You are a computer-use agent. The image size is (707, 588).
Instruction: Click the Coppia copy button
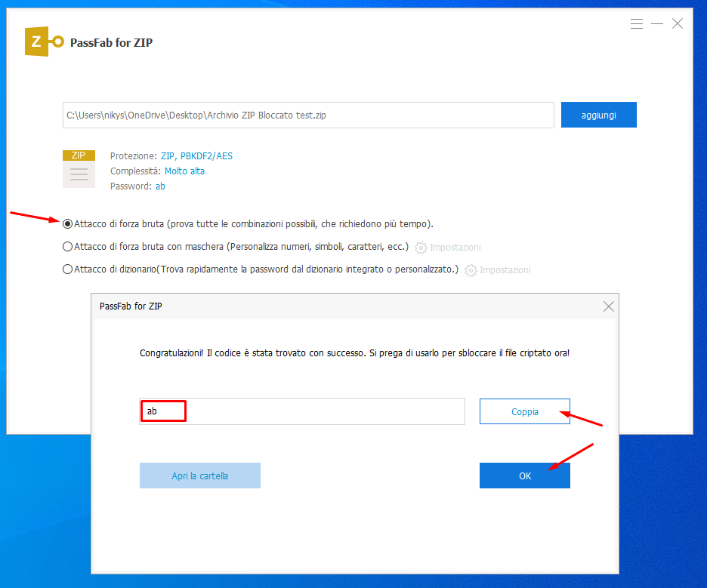525,411
